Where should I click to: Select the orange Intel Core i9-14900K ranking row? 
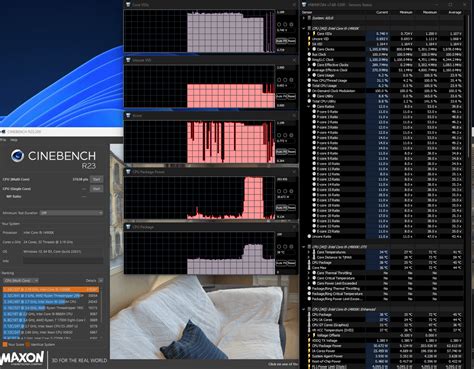51,289
